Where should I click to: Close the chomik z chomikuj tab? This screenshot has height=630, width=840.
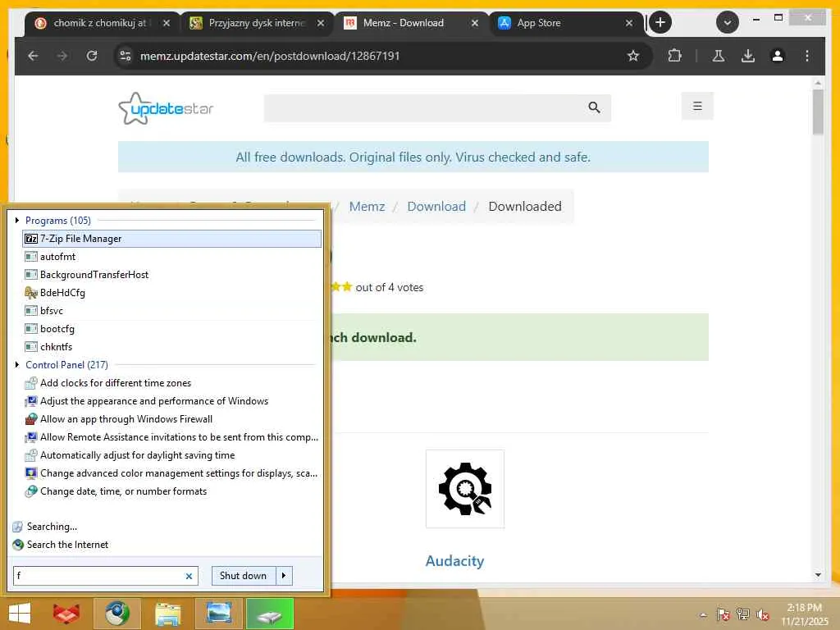[166, 23]
